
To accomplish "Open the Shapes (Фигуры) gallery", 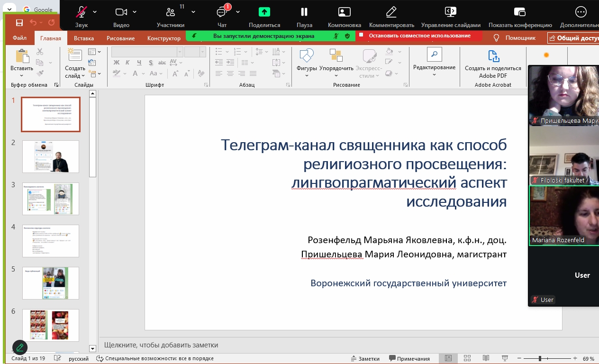I will point(307,56).
